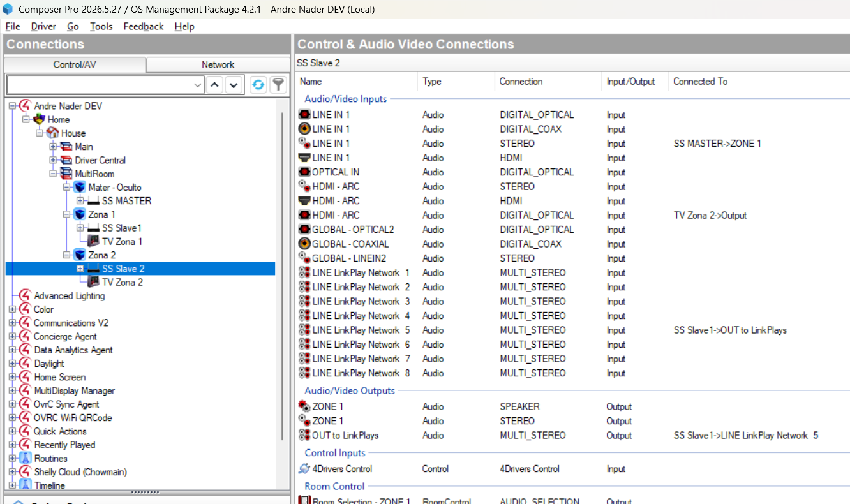Click the OPTICAL IN connector icon

coord(304,172)
